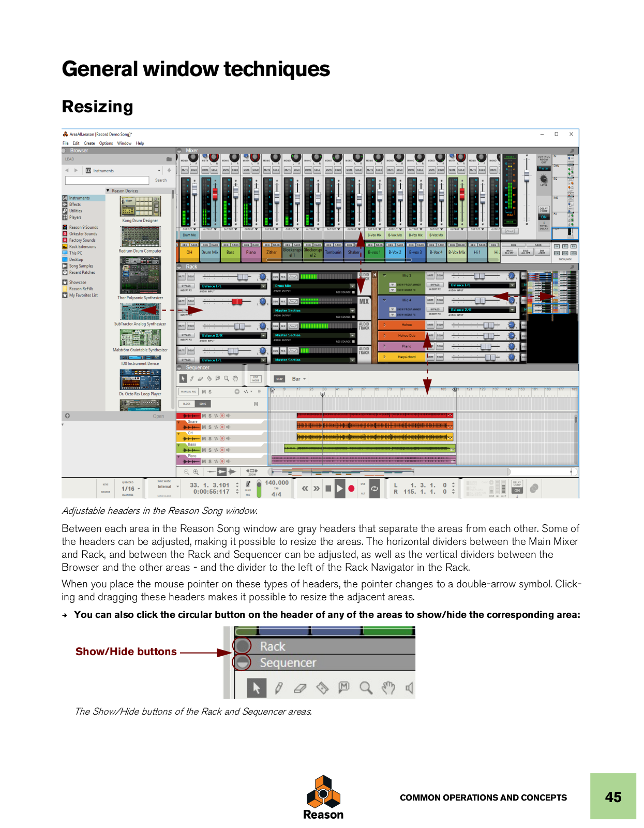Screen dimensions: 644x828
Task: Select the Speaker tool in the Show/Hide buttons figure
Action: click(409, 688)
